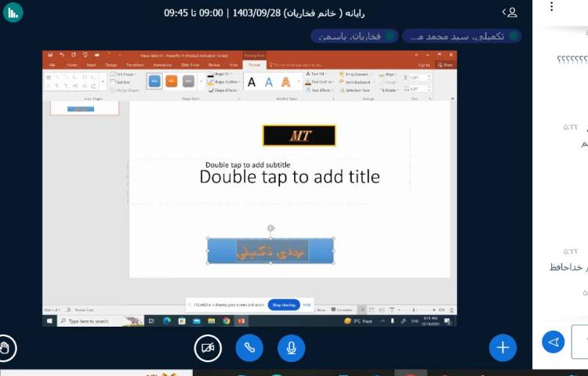Open the participants list icon

(510, 13)
